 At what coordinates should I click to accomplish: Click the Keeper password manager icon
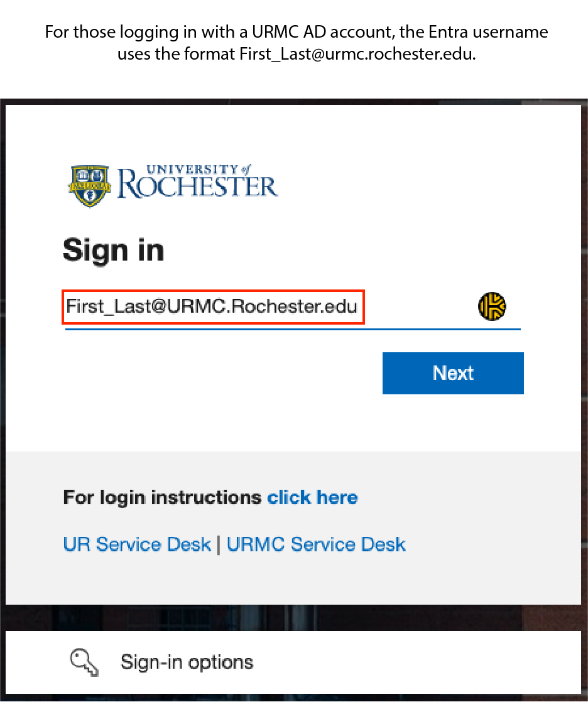pos(492,306)
